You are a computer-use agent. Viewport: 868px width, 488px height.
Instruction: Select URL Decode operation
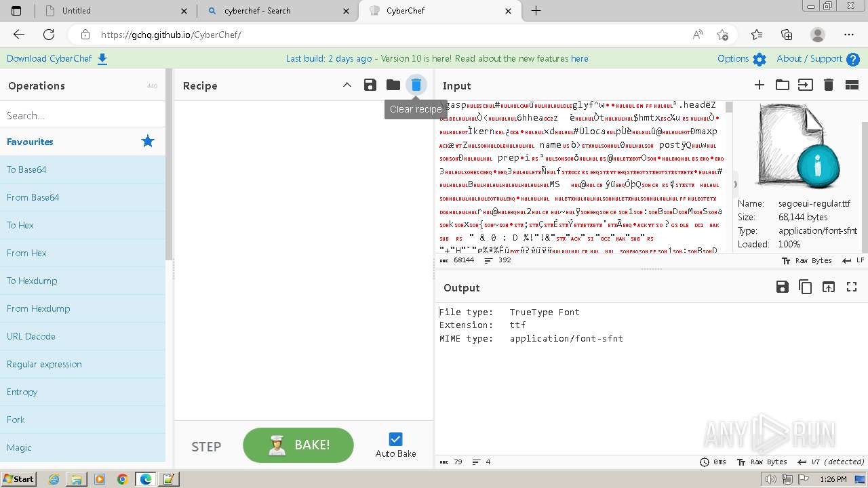tap(82, 336)
